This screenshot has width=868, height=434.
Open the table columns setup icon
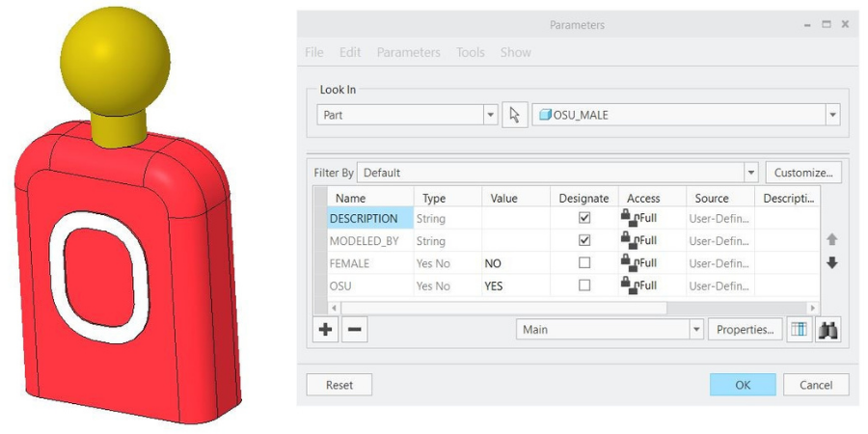[x=799, y=330]
